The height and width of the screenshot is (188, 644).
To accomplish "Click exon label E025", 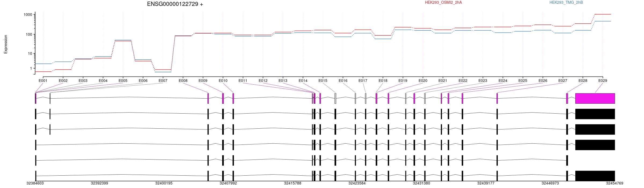I will click(523, 81).
